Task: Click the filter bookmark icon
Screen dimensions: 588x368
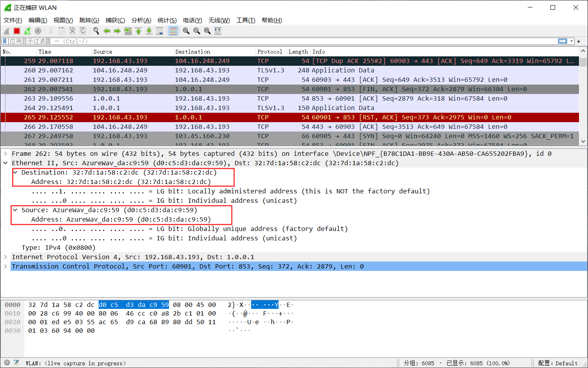Action: tap(5, 41)
